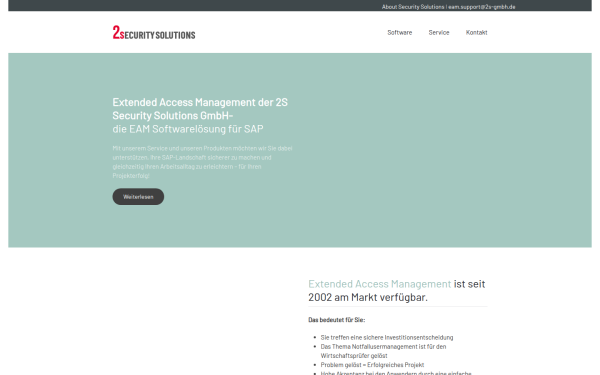Select the 'die EAM Softwarelösung für SAP' subheading
The height and width of the screenshot is (375, 600).
(x=188, y=129)
